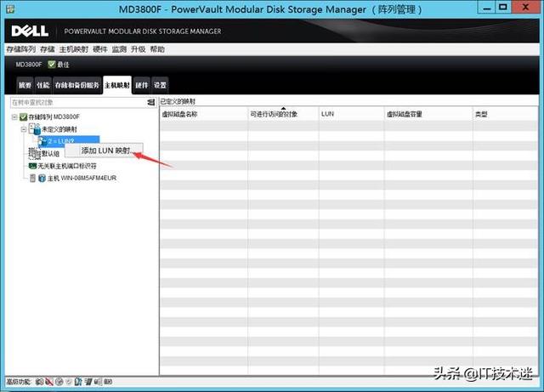Viewport: 544px width, 392px height.
Task: Close the Storage Manager window
Action: (525, 8)
